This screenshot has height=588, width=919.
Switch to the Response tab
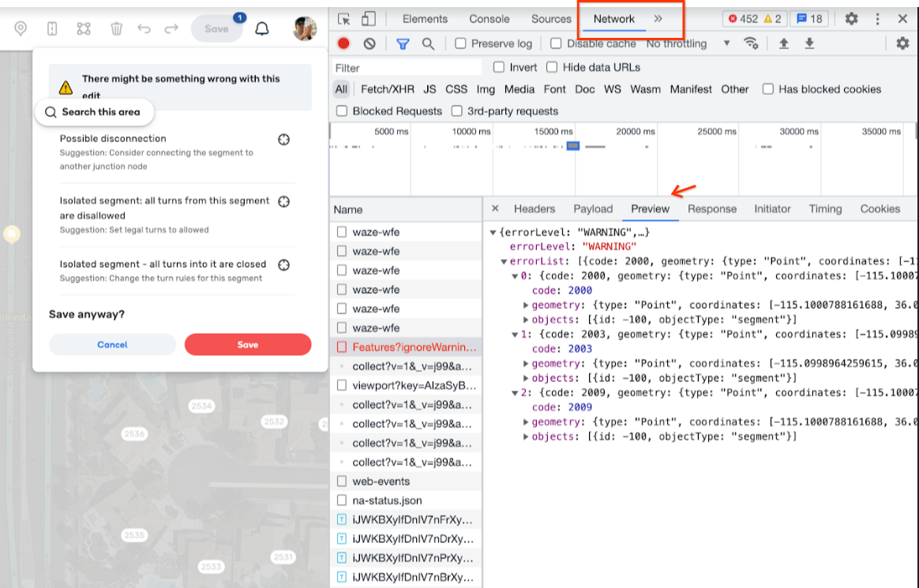pos(712,208)
